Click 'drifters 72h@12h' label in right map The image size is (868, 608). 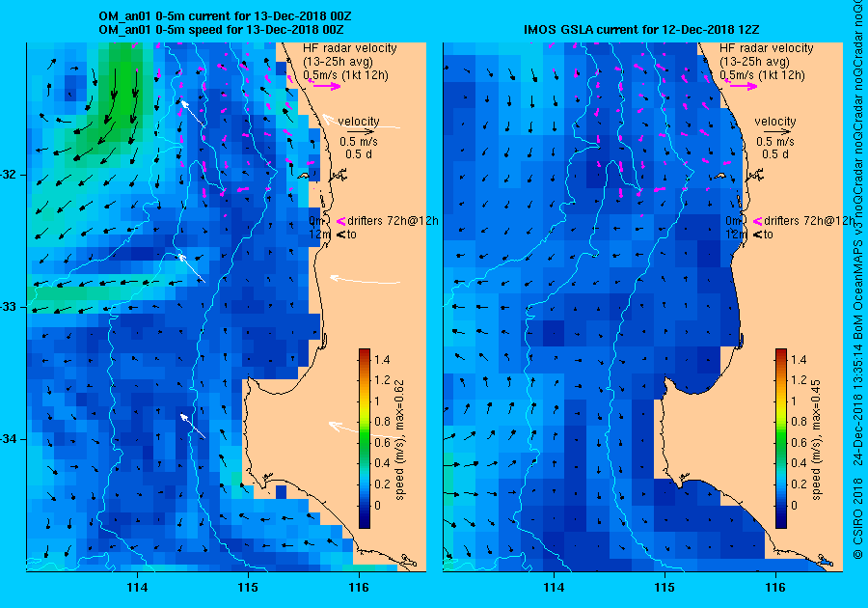point(809,221)
